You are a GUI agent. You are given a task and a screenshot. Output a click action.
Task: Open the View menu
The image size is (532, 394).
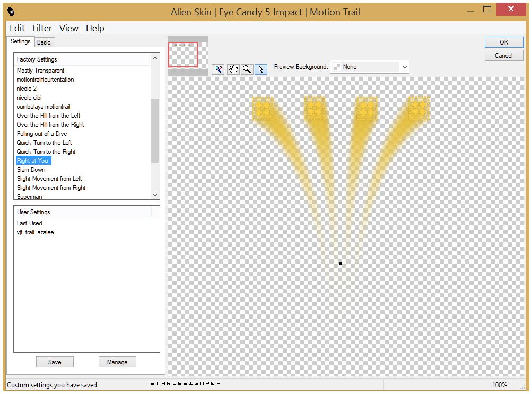[69, 28]
